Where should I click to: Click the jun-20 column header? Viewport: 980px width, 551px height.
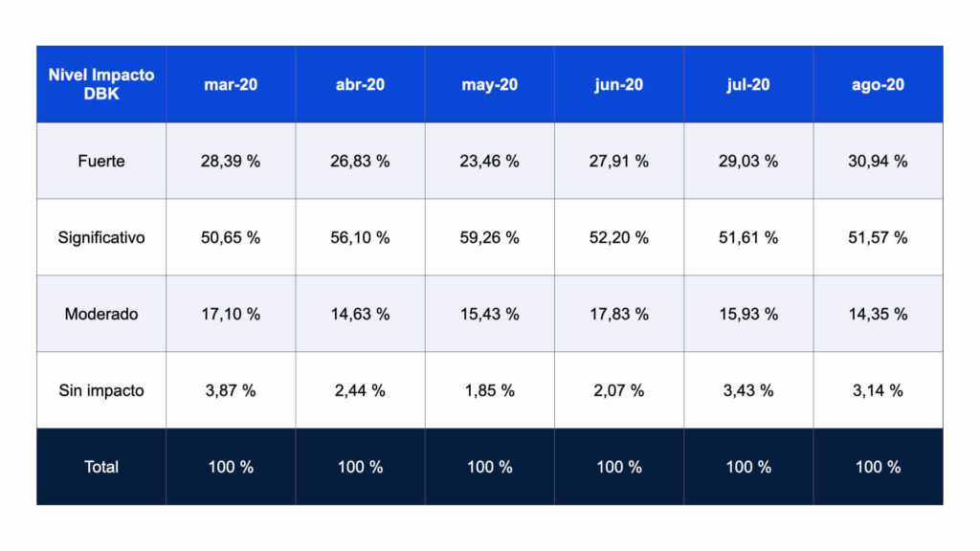619,84
